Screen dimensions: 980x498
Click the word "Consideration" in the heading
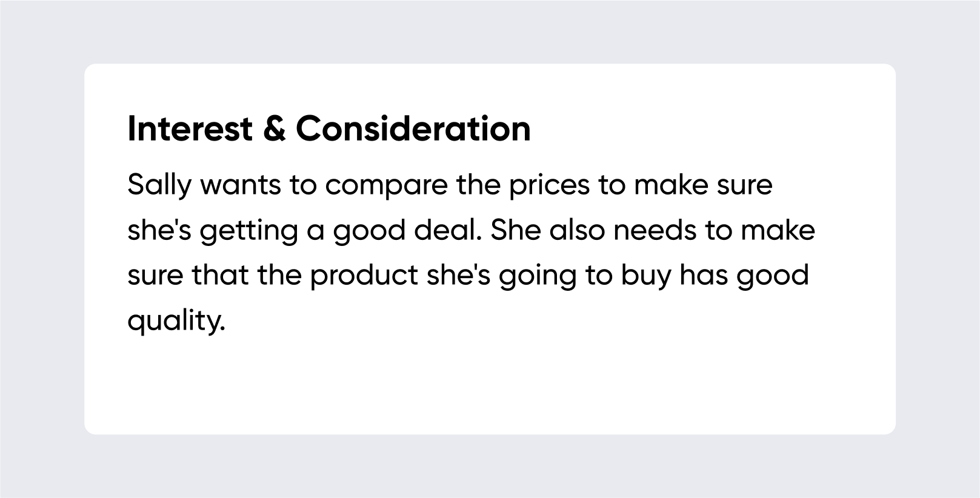[x=413, y=128]
